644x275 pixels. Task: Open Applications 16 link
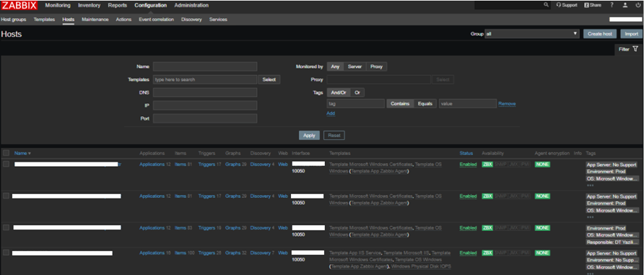152,253
